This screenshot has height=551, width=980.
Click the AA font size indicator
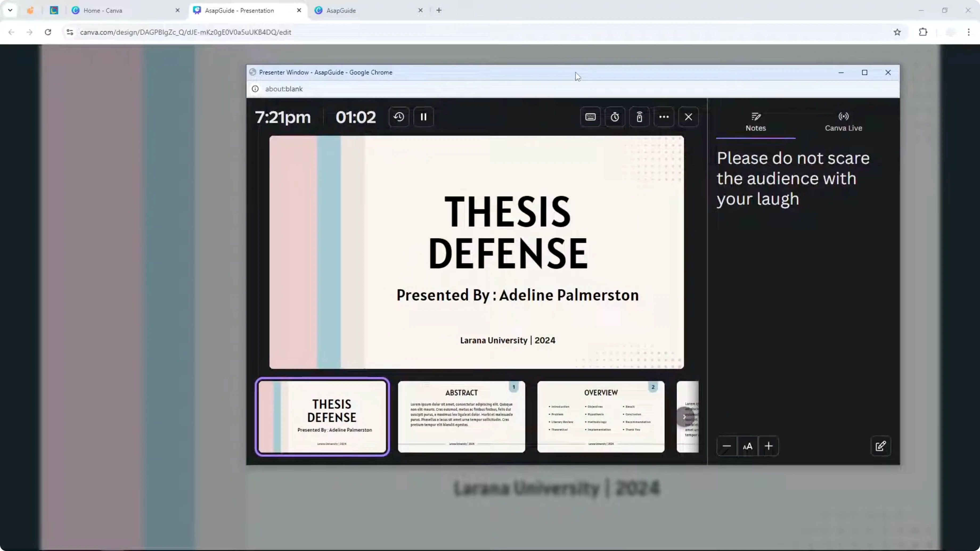748,446
